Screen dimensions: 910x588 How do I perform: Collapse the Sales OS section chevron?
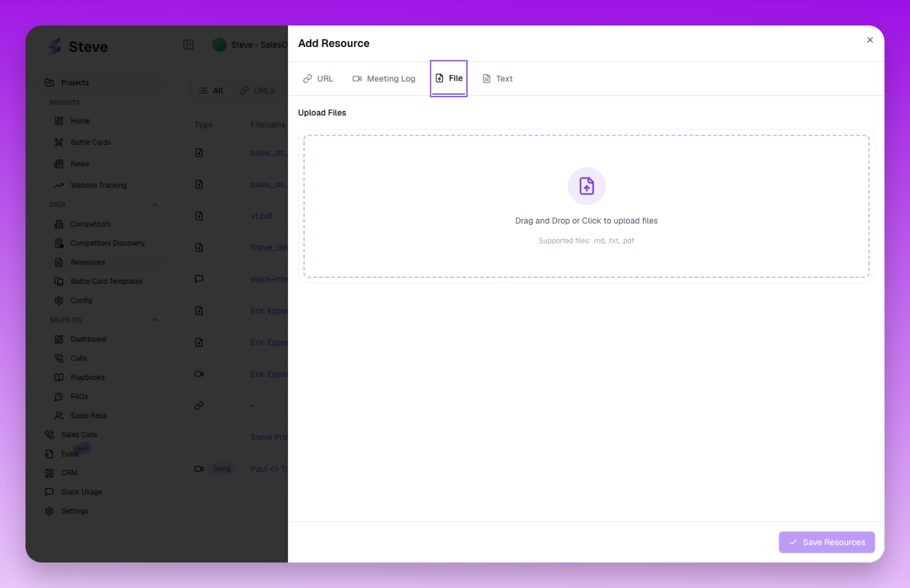point(155,320)
